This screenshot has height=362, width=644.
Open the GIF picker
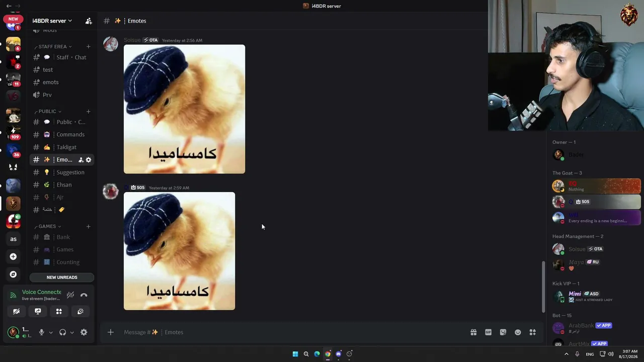click(488, 332)
